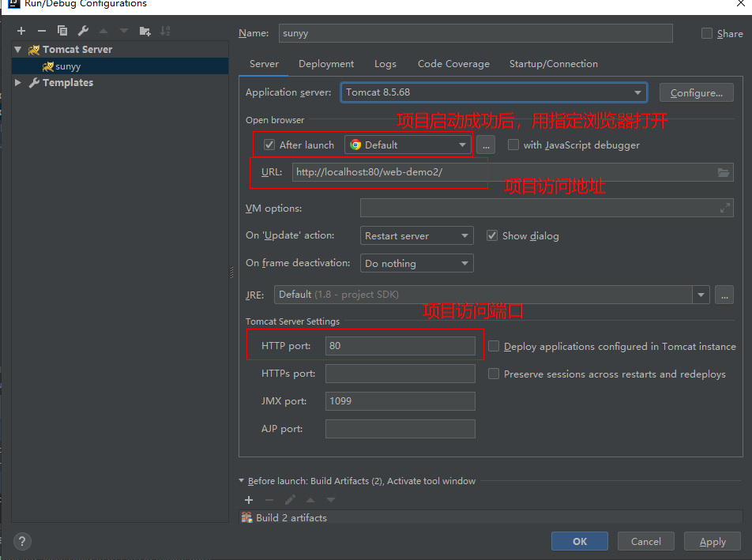The height and width of the screenshot is (560, 752).
Task: Click the Configure... button
Action: [696, 92]
